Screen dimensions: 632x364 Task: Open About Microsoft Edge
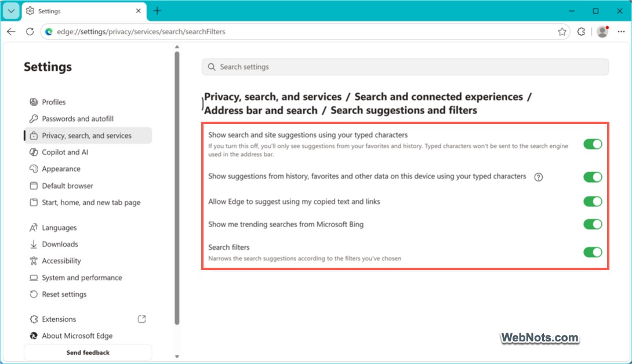coord(88,336)
